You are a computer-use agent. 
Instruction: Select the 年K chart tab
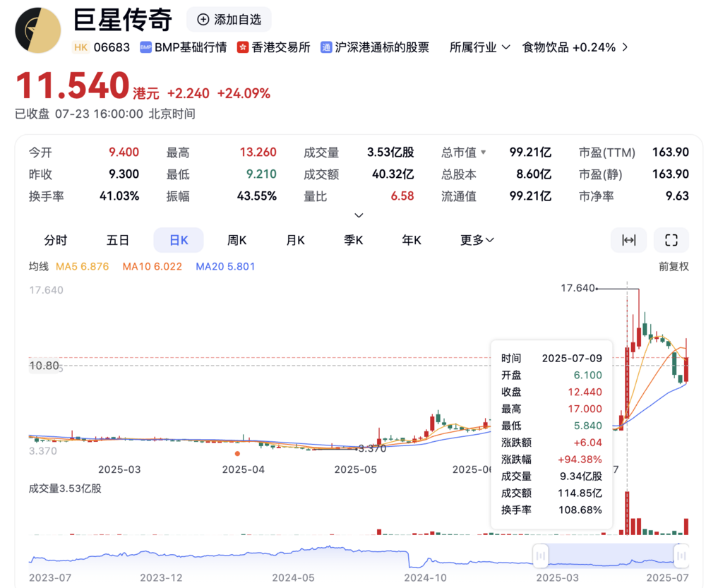[x=412, y=240]
